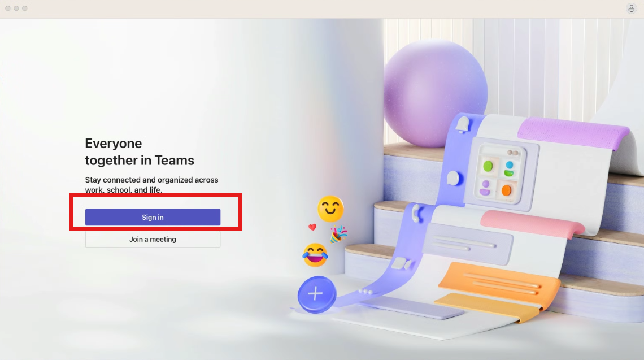Open the account profile icon in title bar
Screen dimensions: 644x360
[631, 8]
